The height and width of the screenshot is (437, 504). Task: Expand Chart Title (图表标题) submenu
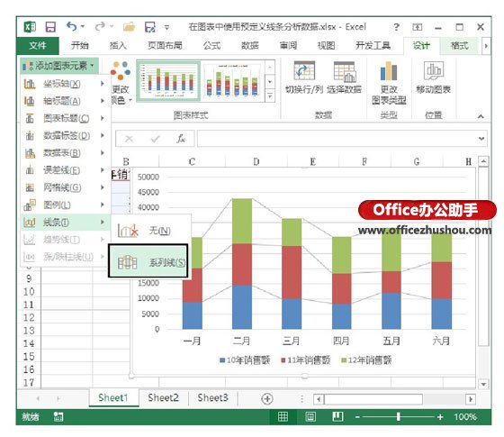coord(65,119)
